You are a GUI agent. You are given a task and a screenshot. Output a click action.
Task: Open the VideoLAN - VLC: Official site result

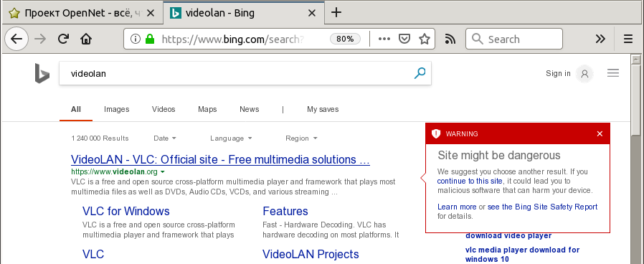pyautogui.click(x=221, y=159)
